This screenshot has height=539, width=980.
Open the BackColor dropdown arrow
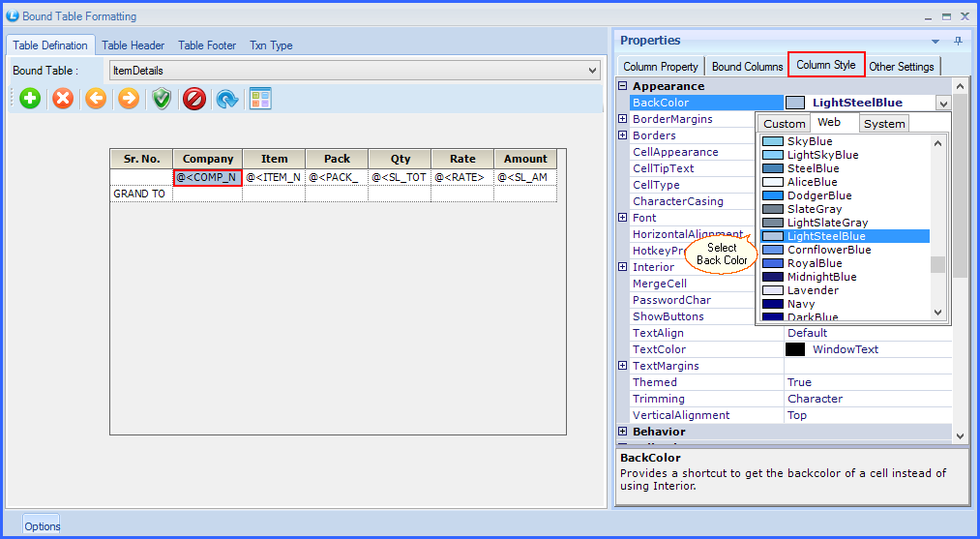(x=941, y=103)
